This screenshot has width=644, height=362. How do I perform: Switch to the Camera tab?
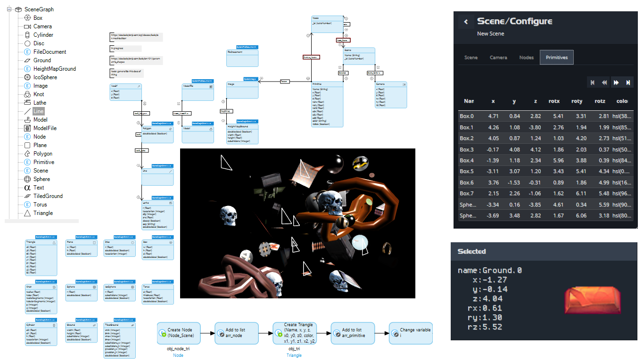(x=498, y=58)
